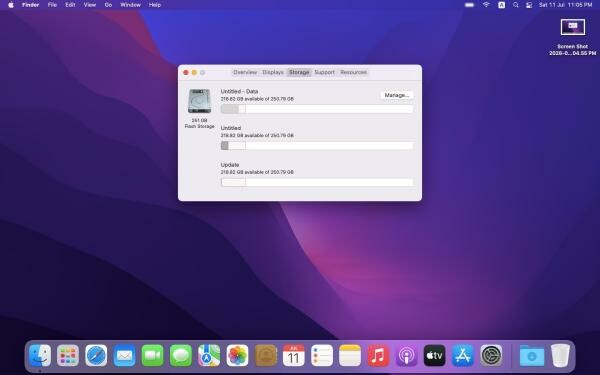Close the storage window with red button
Viewport: 600px width, 375px height.
[x=186, y=72]
